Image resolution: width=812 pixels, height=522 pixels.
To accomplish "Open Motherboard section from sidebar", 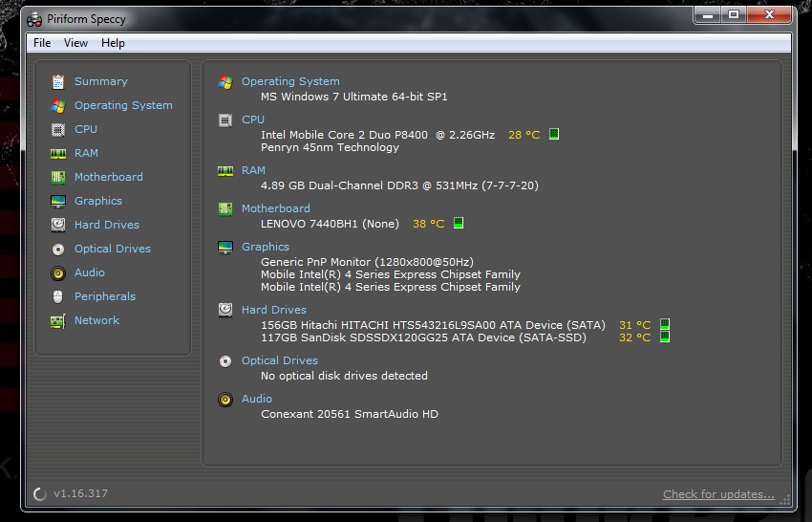I will coord(109,177).
